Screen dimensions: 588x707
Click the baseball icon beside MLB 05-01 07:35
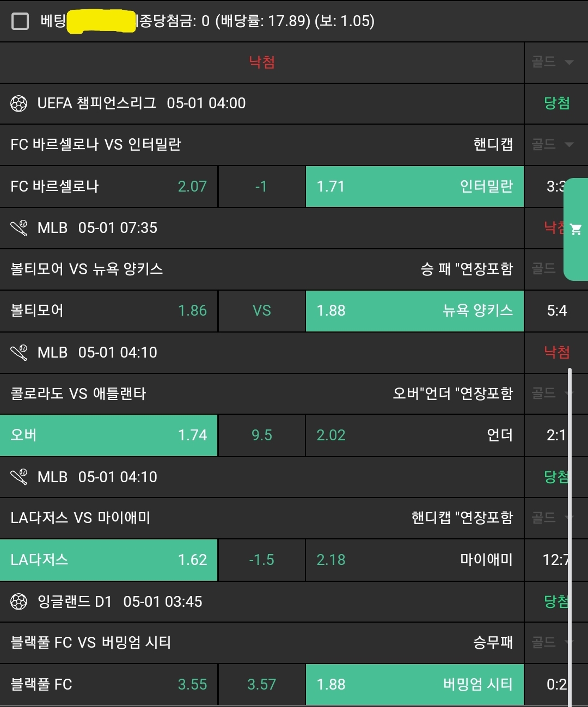[19, 228]
